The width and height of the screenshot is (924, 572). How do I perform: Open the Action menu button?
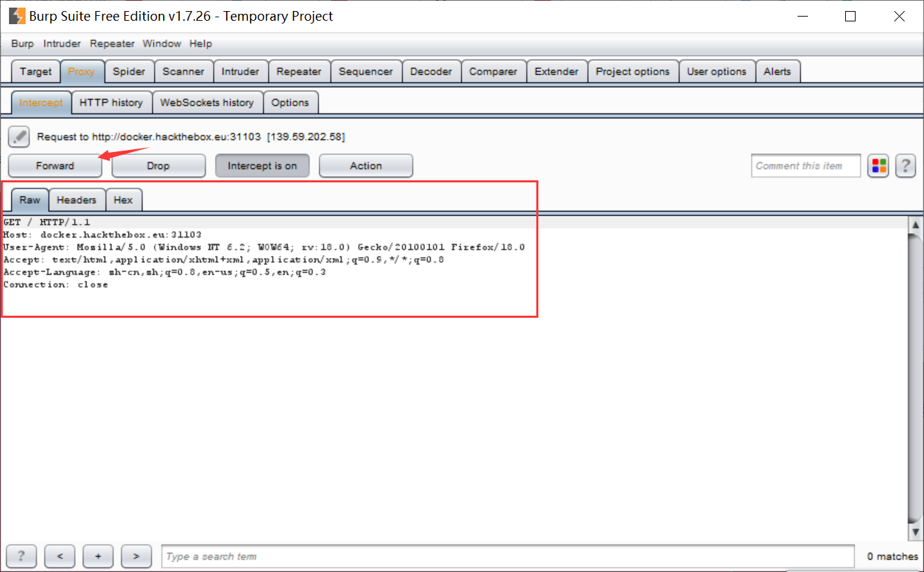click(x=366, y=166)
